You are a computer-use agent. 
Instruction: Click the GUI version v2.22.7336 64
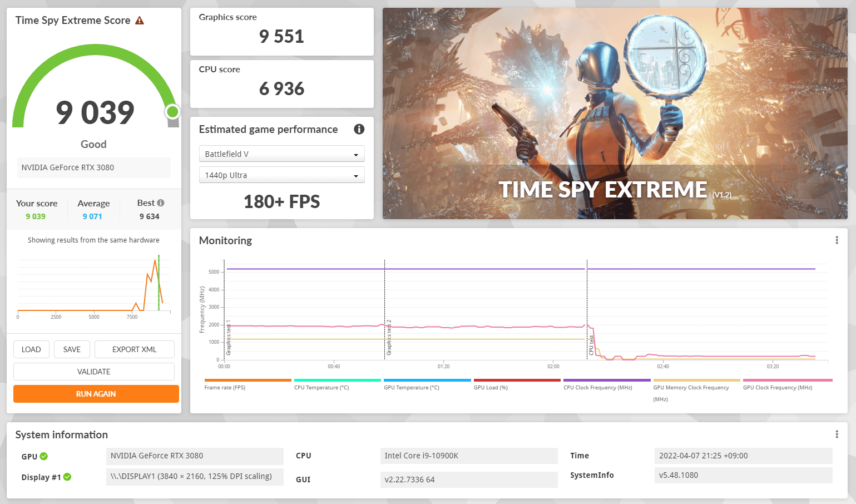469,480
